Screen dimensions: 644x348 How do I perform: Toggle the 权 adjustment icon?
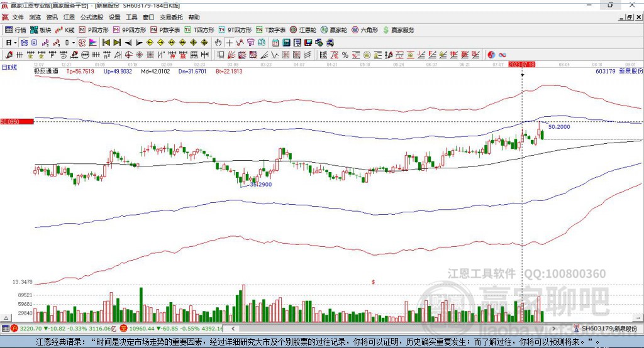[82, 43]
